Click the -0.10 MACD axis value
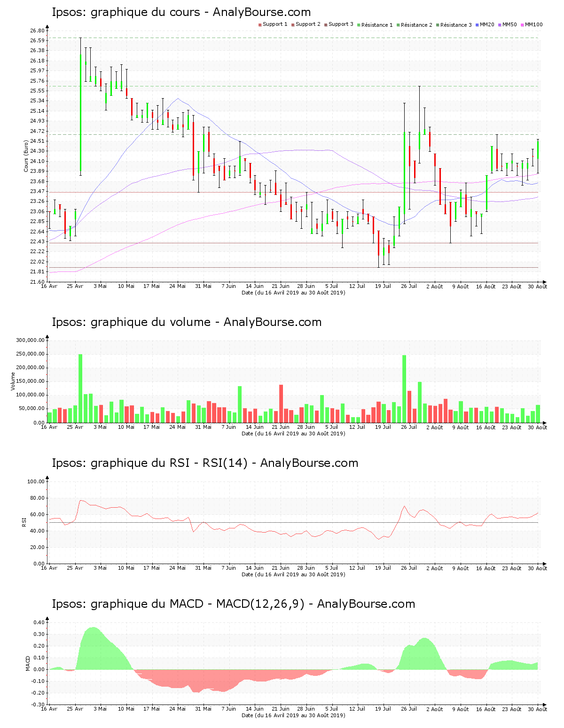This screenshot has height=728, width=564. (x=38, y=681)
